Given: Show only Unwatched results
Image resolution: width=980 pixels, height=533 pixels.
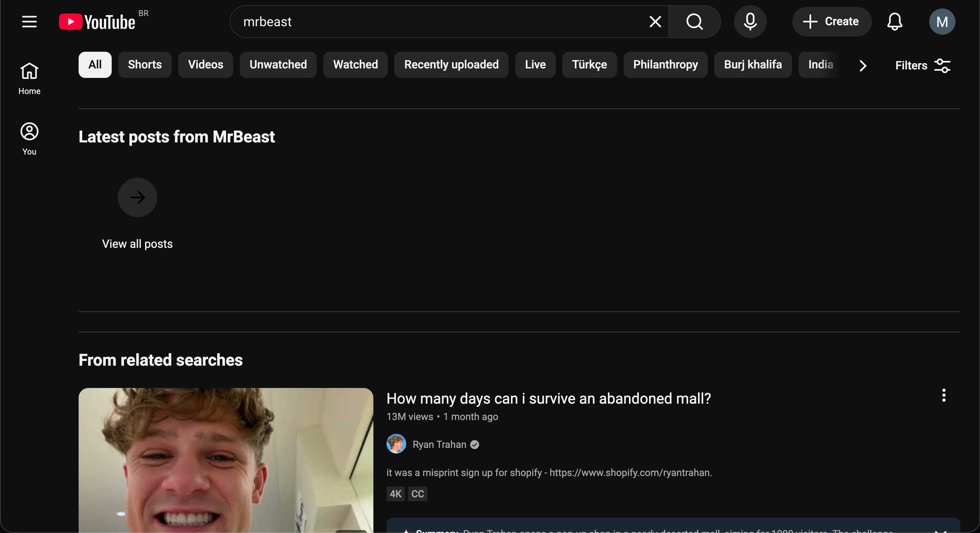Looking at the screenshot, I should (x=278, y=64).
